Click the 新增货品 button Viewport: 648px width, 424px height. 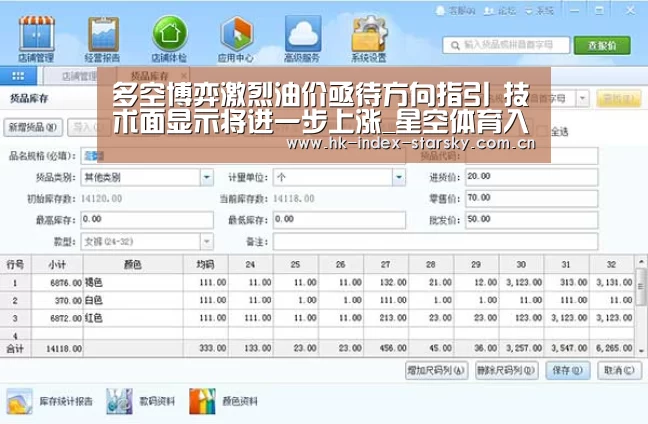coord(33,127)
